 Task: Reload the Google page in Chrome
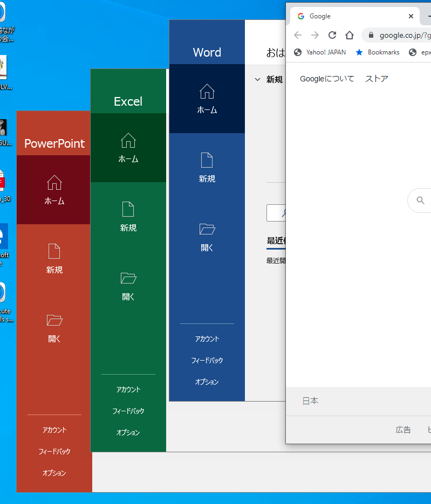(332, 35)
